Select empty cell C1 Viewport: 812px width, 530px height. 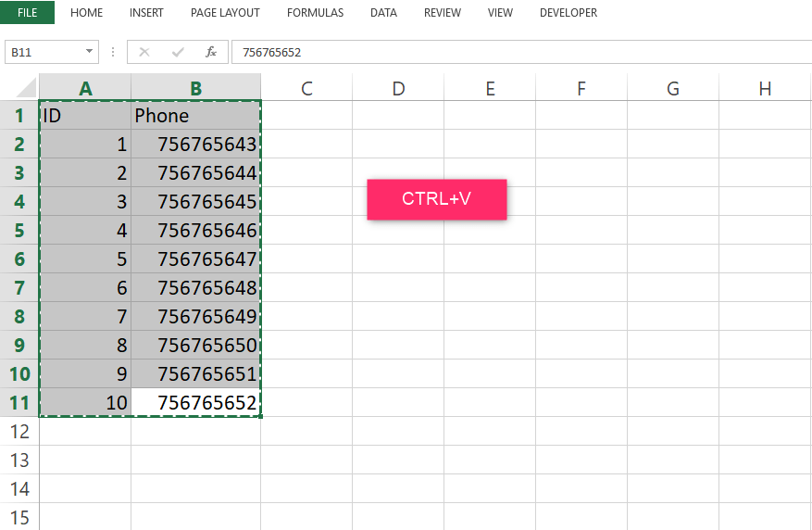pyautogui.click(x=306, y=115)
